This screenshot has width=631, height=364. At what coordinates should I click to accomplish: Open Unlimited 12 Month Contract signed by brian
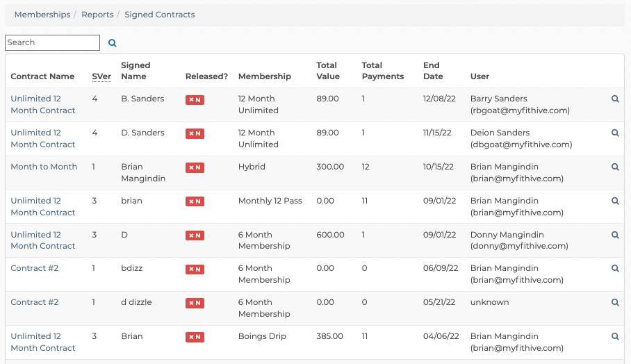(x=42, y=206)
